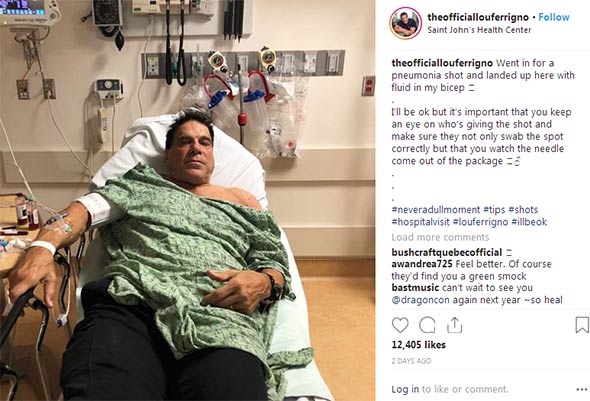Open the Saint John's Health Center location
590x401 pixels.
(x=479, y=30)
